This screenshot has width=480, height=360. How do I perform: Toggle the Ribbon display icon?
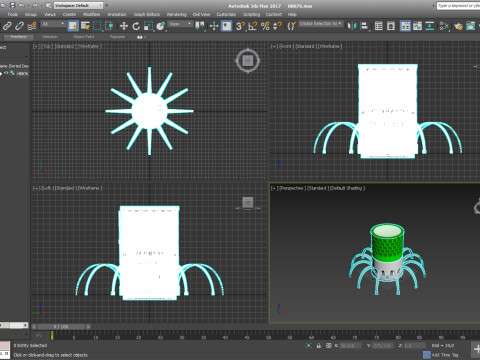[x=405, y=26]
